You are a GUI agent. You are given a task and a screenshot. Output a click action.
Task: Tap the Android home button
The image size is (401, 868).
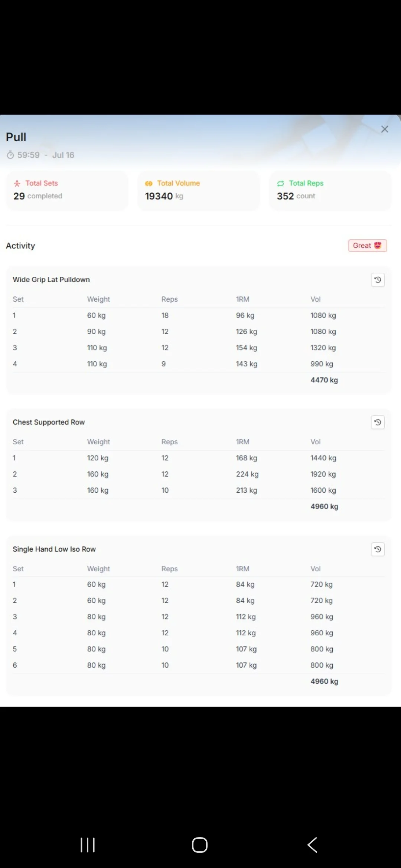point(200,845)
